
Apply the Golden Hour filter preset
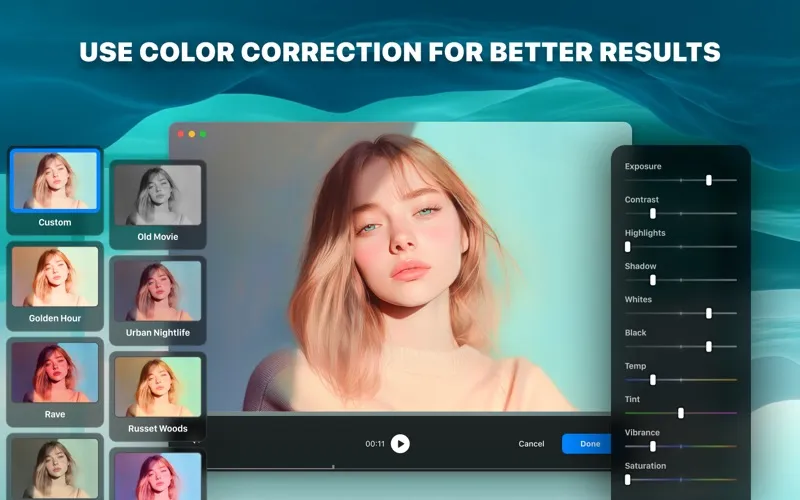(x=55, y=286)
